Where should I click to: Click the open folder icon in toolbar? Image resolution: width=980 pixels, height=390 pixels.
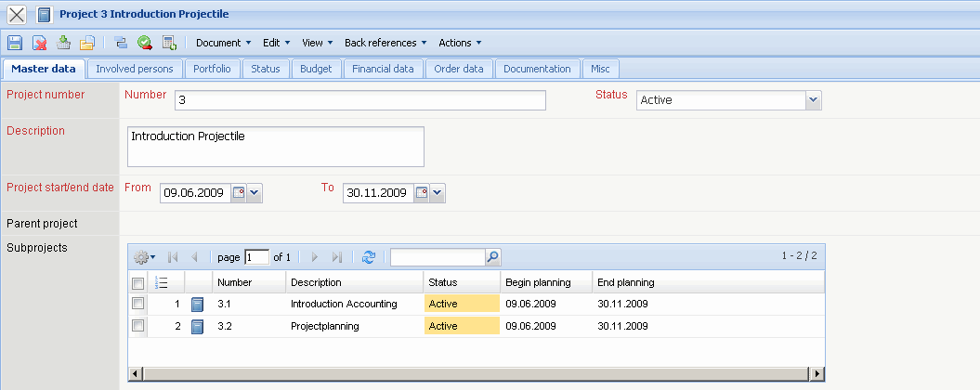pyautogui.click(x=87, y=43)
